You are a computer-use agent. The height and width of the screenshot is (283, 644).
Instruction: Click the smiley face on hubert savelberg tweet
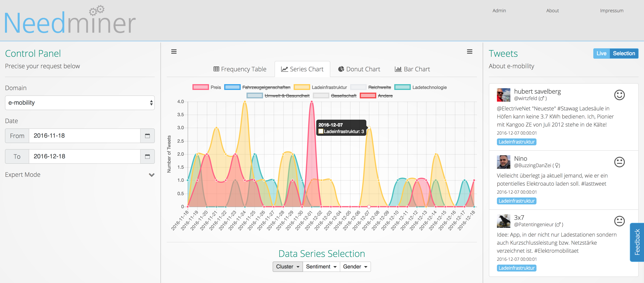tap(619, 95)
